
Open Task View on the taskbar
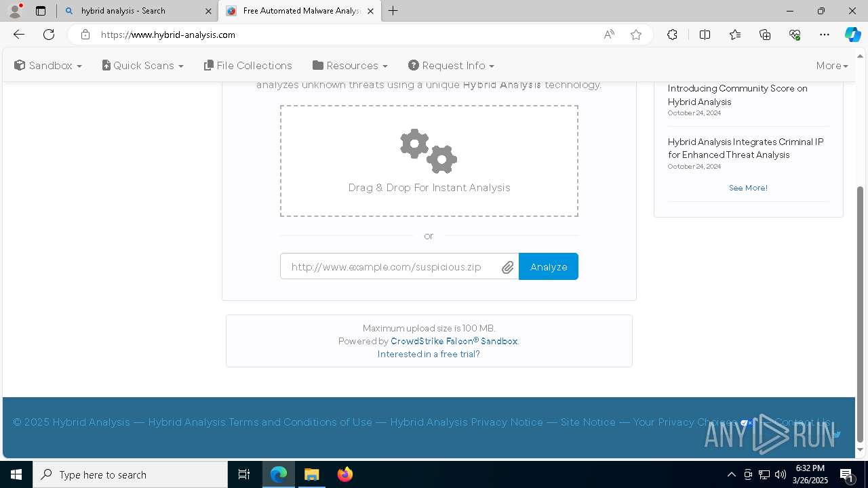(244, 474)
